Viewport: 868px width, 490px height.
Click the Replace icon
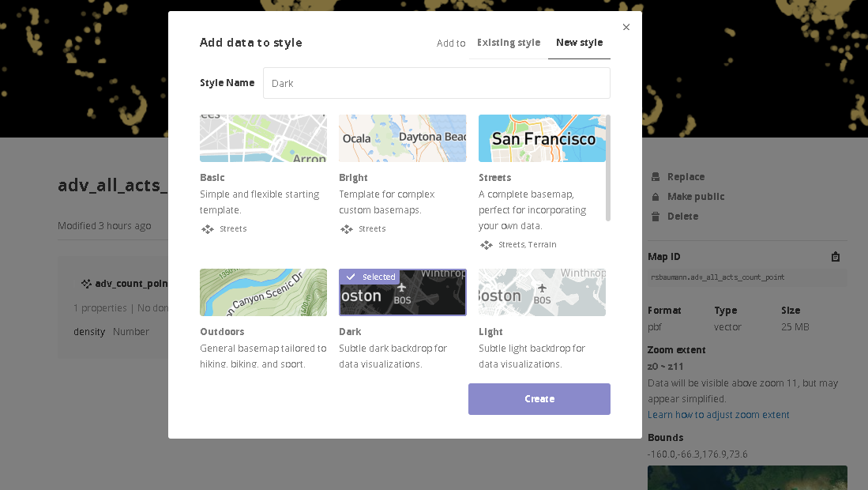point(656,176)
